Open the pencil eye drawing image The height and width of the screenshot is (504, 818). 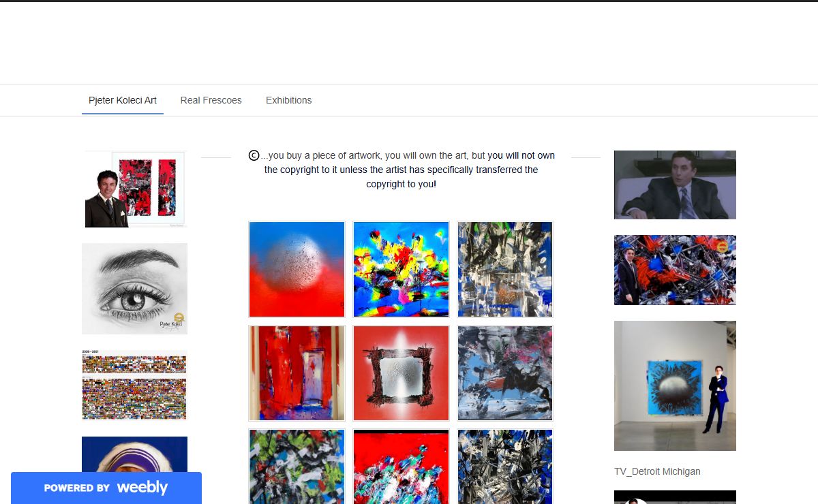[134, 289]
